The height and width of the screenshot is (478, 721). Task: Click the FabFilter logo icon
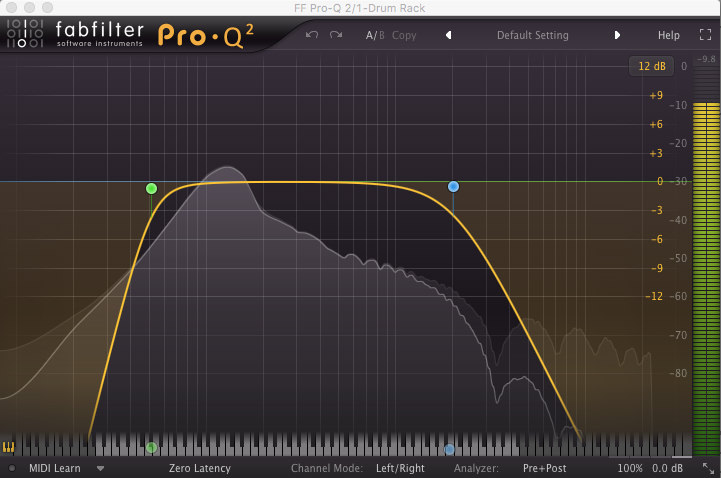click(25, 33)
